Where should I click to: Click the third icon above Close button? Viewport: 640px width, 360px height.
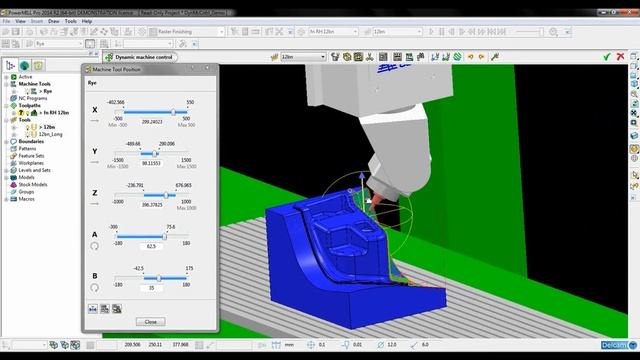point(117,309)
